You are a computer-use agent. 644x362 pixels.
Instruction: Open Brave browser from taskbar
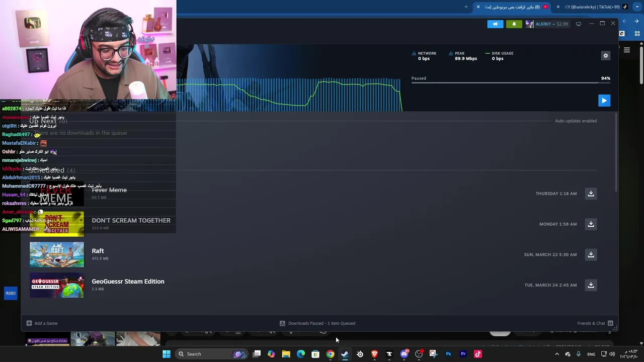click(374, 354)
